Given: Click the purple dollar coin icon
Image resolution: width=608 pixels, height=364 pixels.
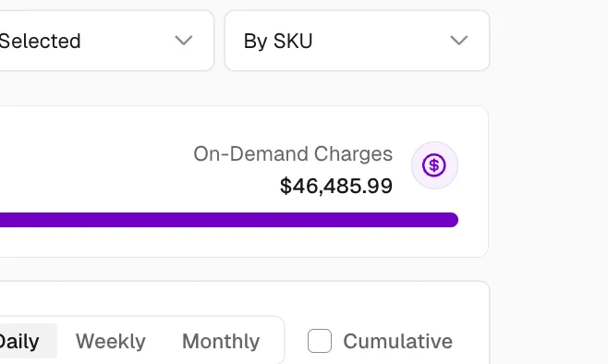Looking at the screenshot, I should [434, 165].
